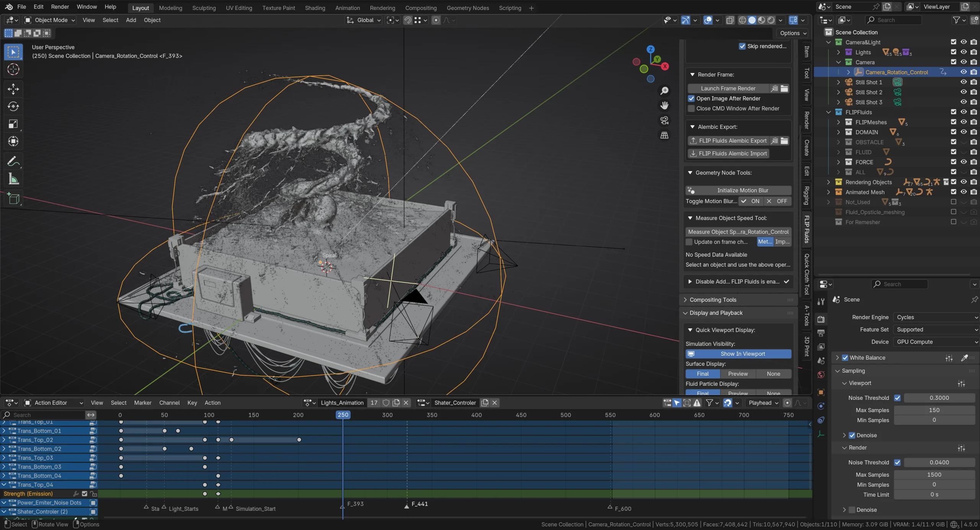Open the Render Engine dropdown showing Cycles
This screenshot has width=980, height=530.
pos(936,317)
